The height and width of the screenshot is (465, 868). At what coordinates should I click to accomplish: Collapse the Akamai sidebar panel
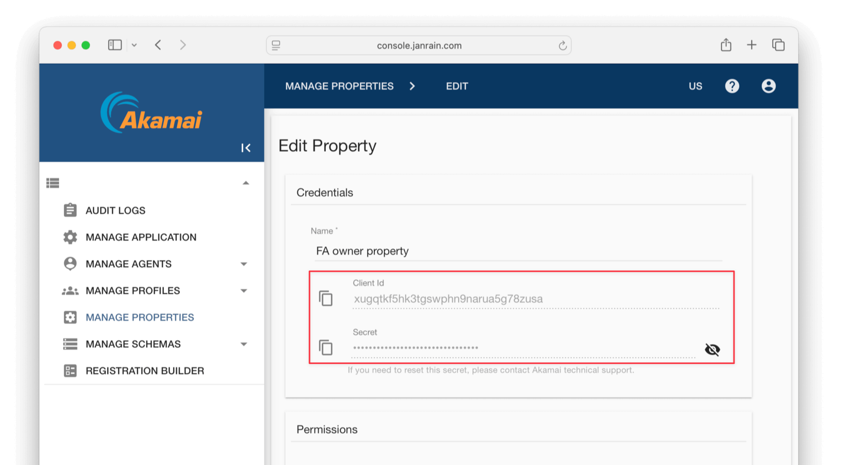click(246, 148)
